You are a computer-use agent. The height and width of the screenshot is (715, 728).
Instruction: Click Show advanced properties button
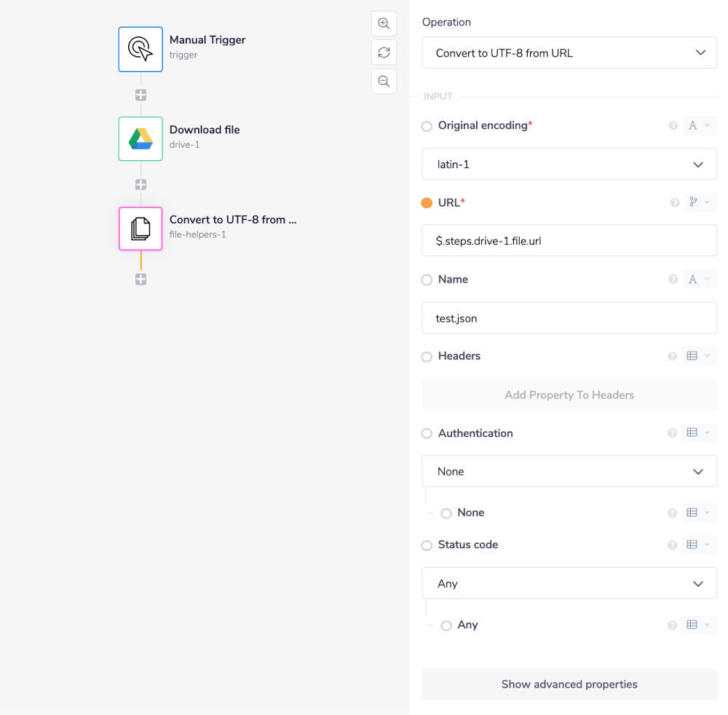(569, 684)
